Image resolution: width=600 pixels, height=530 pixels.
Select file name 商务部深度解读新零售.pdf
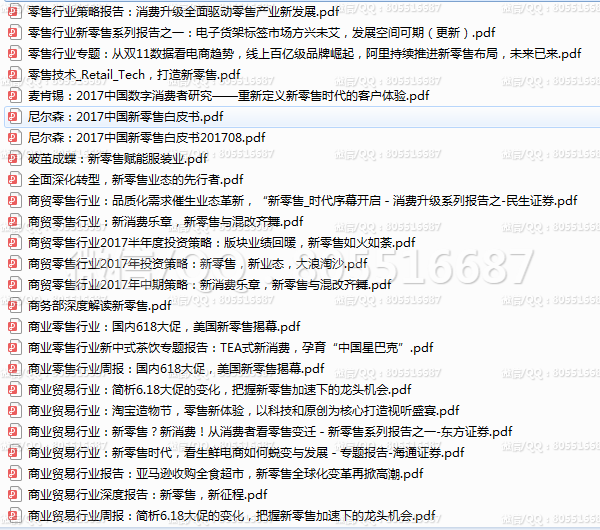(x=99, y=306)
